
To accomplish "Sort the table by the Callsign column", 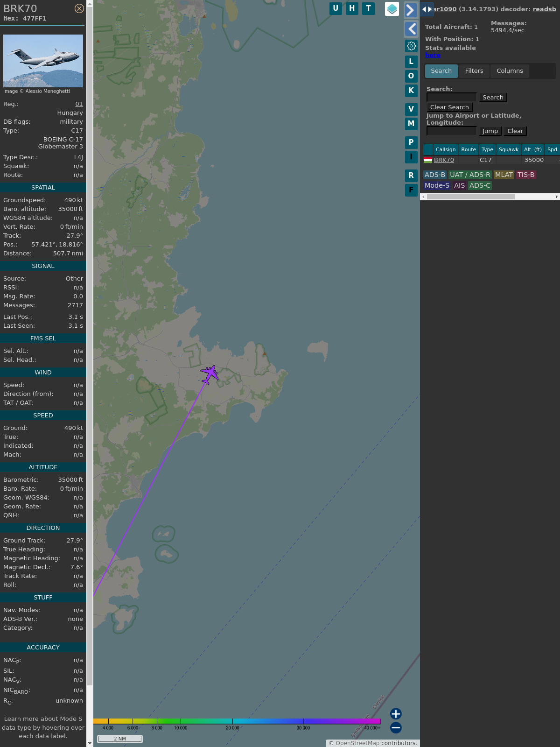I will coord(445,149).
